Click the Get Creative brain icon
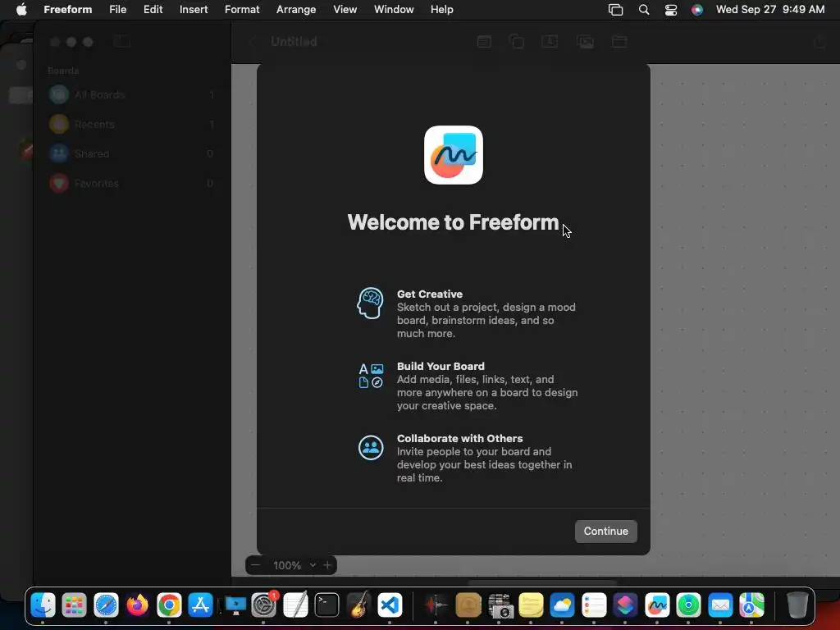Viewport: 840px width, 630px height. [x=370, y=303]
